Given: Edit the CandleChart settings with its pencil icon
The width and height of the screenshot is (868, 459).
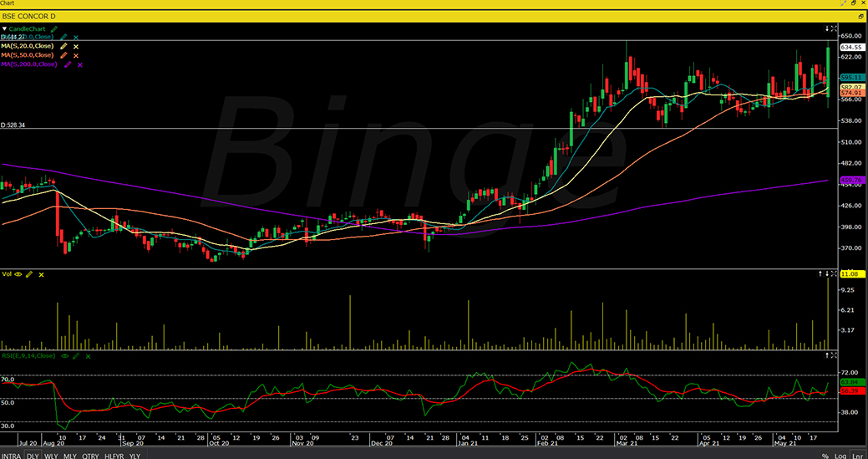Looking at the screenshot, I should [x=53, y=28].
